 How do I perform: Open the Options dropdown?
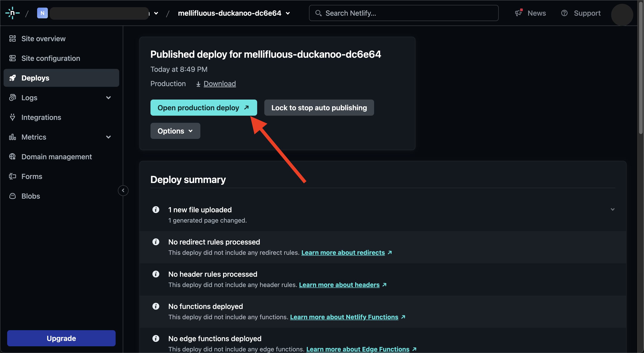point(175,131)
